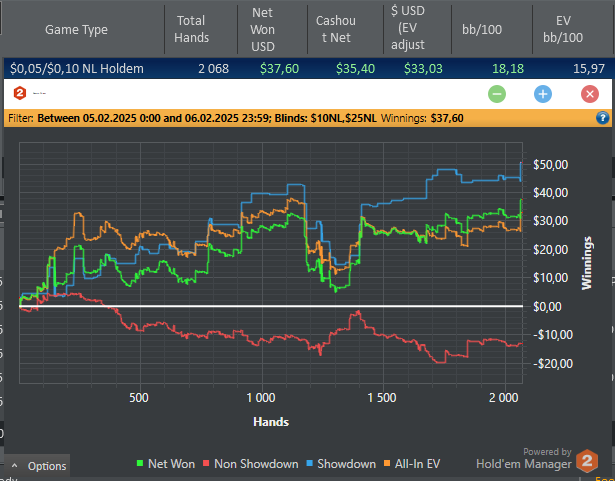This screenshot has width=615, height=481.
Task: Sort by Game Type column header
Action: (76, 29)
